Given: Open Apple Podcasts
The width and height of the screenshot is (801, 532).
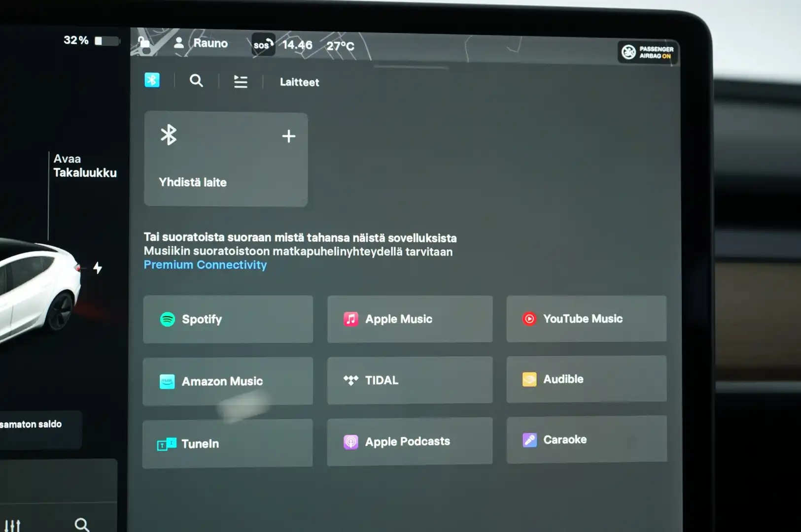Looking at the screenshot, I should coord(410,441).
